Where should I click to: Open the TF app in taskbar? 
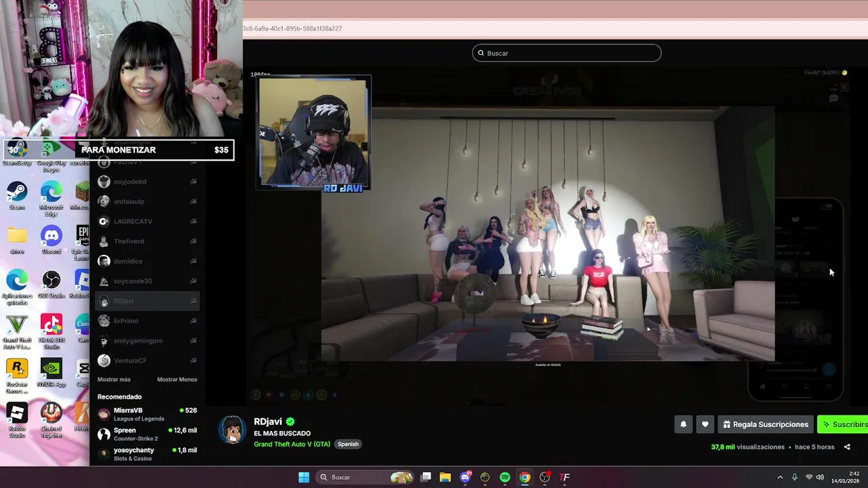(x=564, y=477)
